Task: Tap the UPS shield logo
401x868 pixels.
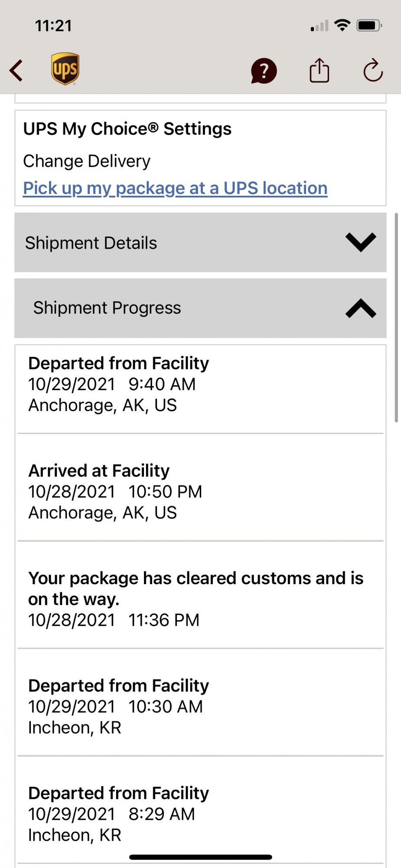Action: pos(65,69)
